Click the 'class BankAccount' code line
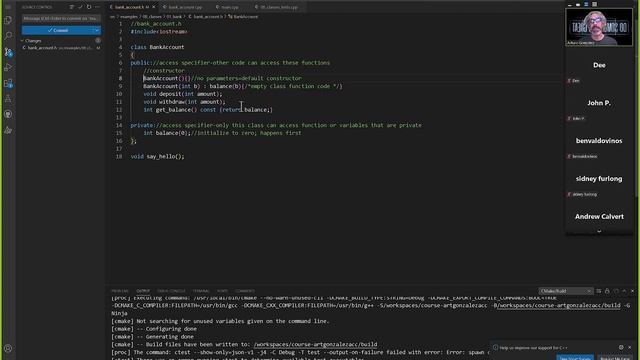The image size is (640, 360). coord(157,47)
